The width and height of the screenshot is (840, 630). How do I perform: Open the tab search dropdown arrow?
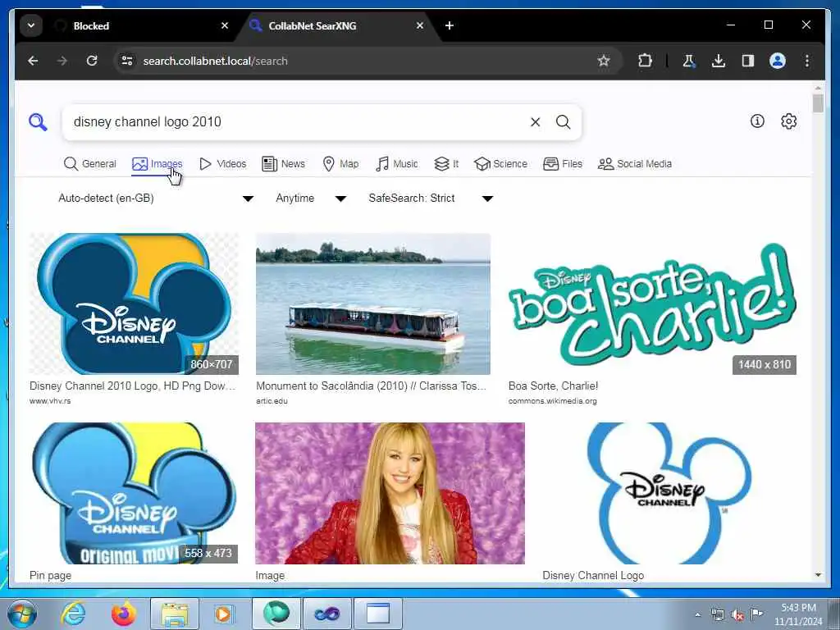(x=31, y=25)
